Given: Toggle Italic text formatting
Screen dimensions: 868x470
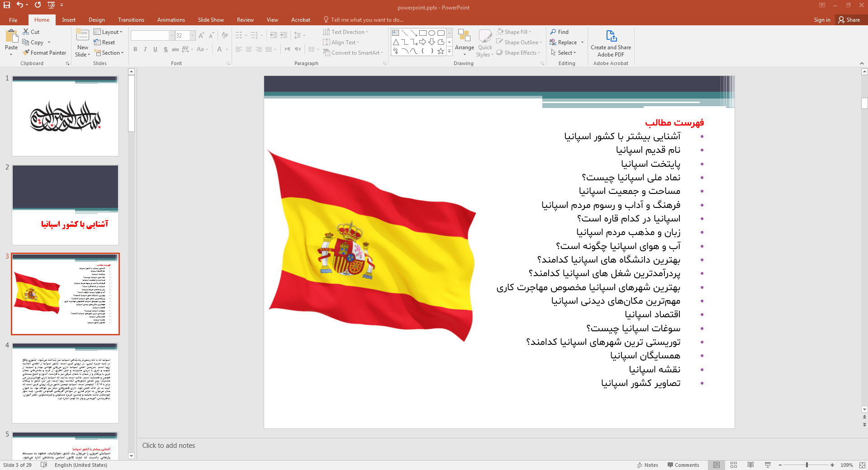Looking at the screenshot, I should click(x=145, y=49).
